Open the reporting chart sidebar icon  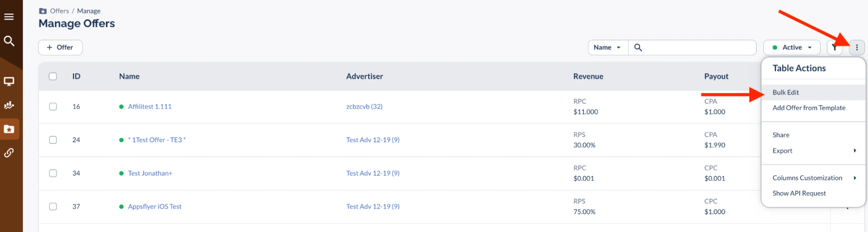(9, 105)
